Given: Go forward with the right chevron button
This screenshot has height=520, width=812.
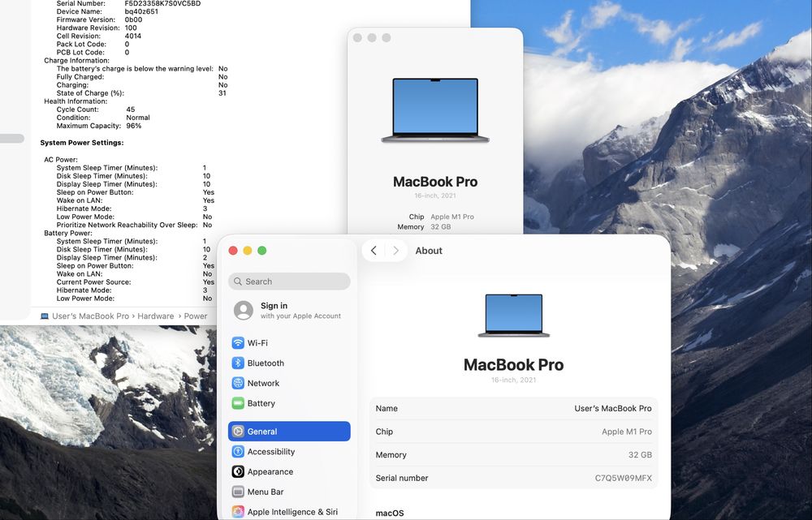Looking at the screenshot, I should click(x=395, y=251).
